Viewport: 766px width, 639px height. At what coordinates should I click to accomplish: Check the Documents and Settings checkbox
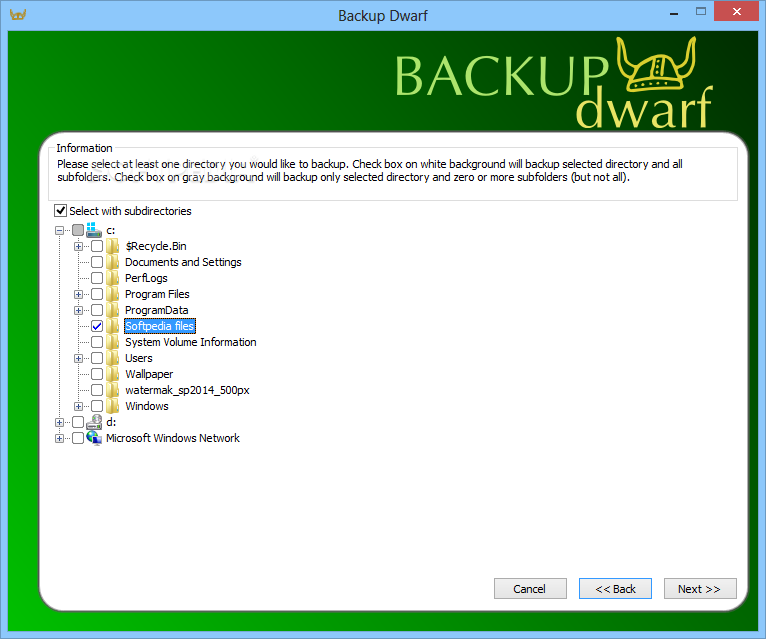point(97,262)
